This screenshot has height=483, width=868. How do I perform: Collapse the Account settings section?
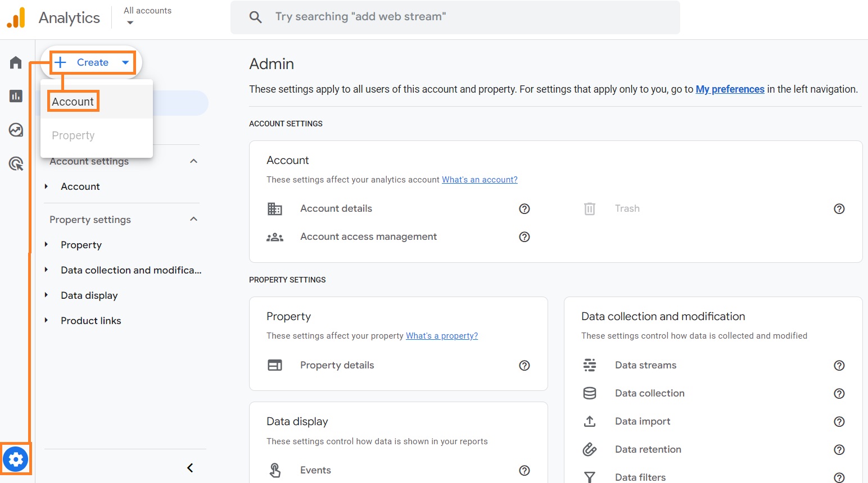(193, 161)
